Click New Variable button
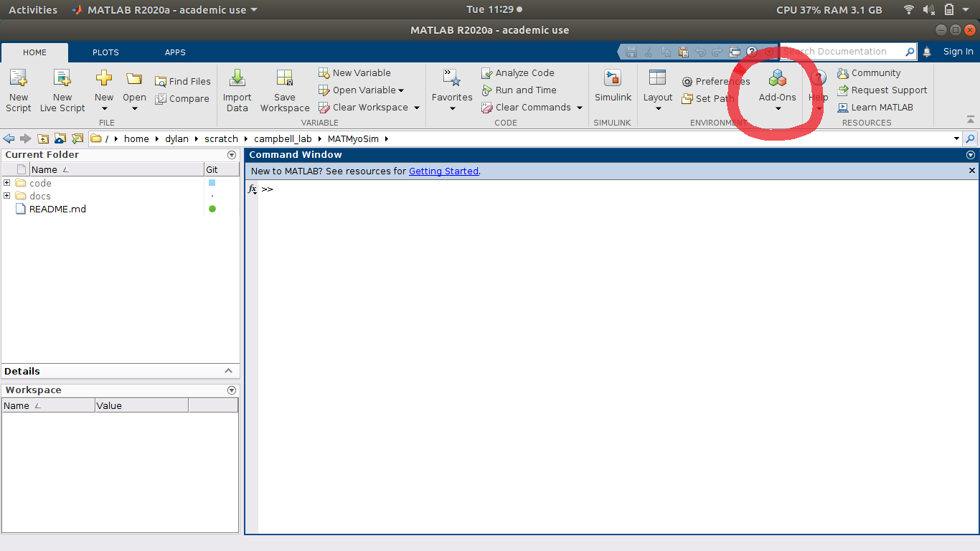980x551 pixels. (355, 72)
